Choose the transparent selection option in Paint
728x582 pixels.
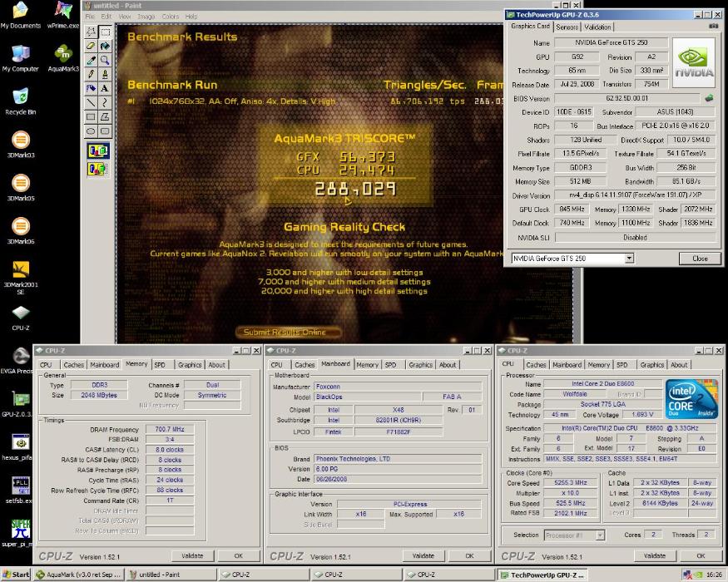pos(98,169)
